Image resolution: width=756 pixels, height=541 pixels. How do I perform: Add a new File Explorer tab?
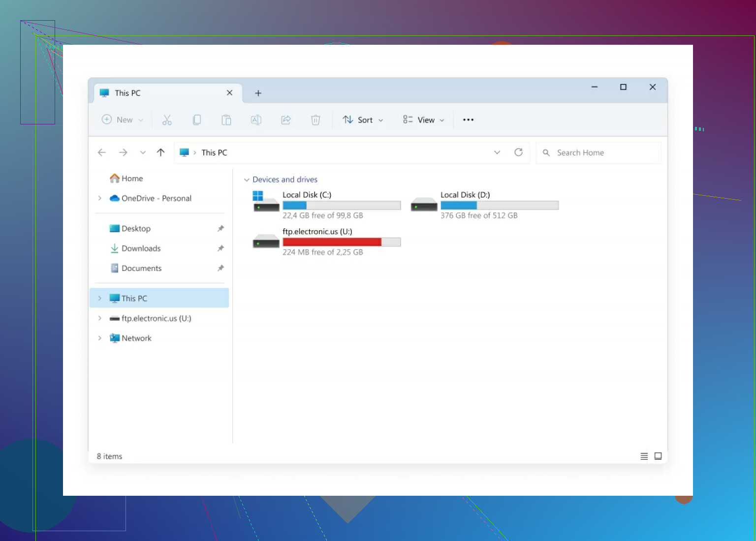click(x=258, y=93)
